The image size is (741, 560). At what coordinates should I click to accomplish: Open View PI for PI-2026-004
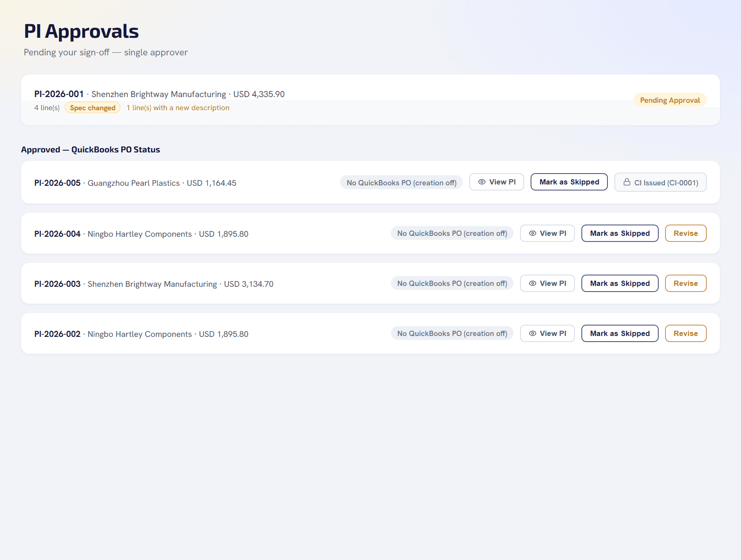[x=547, y=233]
